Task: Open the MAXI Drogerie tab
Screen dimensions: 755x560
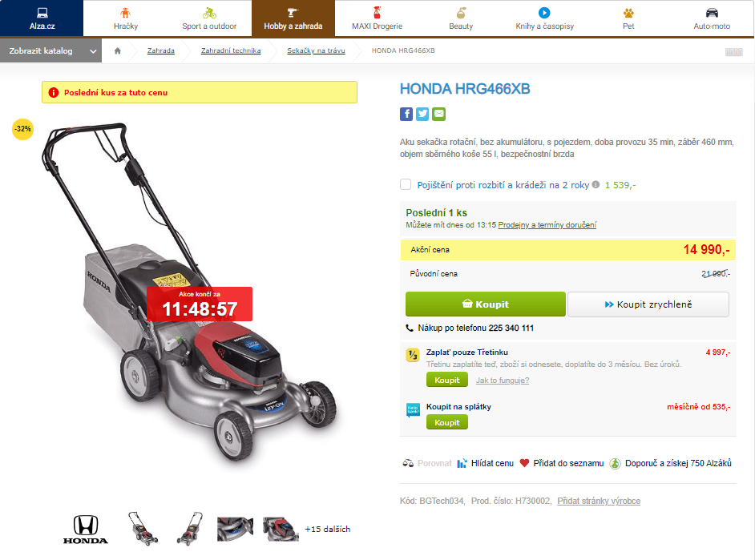Action: tap(377, 18)
